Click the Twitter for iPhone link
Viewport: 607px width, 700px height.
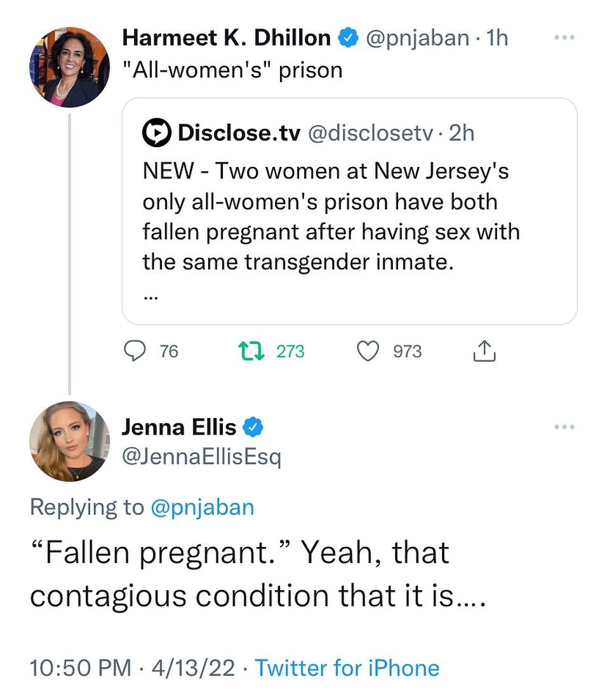click(x=347, y=668)
